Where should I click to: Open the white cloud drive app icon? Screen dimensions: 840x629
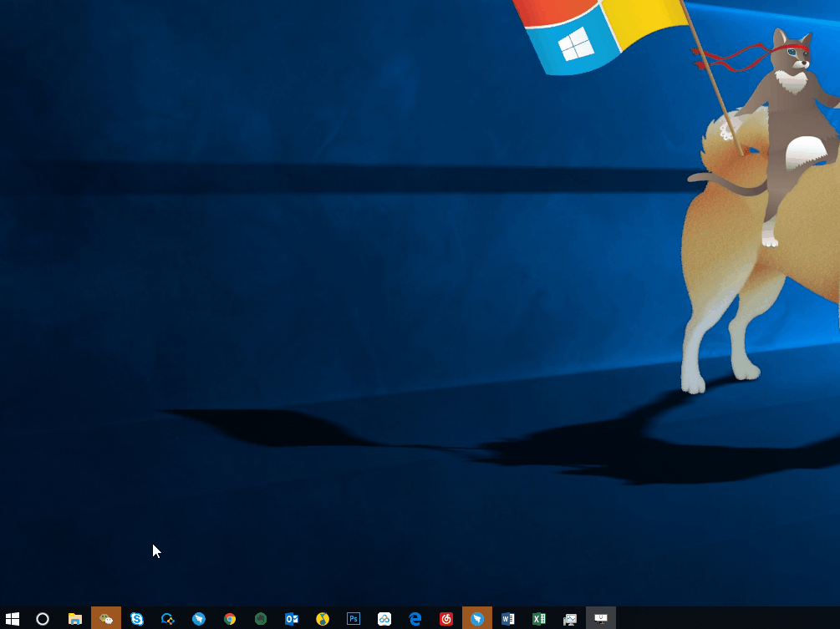point(384,619)
